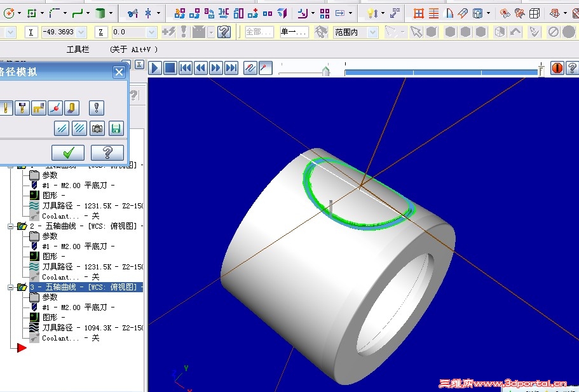Click red grid surface icon
The image size is (579, 392).
tap(419, 13)
